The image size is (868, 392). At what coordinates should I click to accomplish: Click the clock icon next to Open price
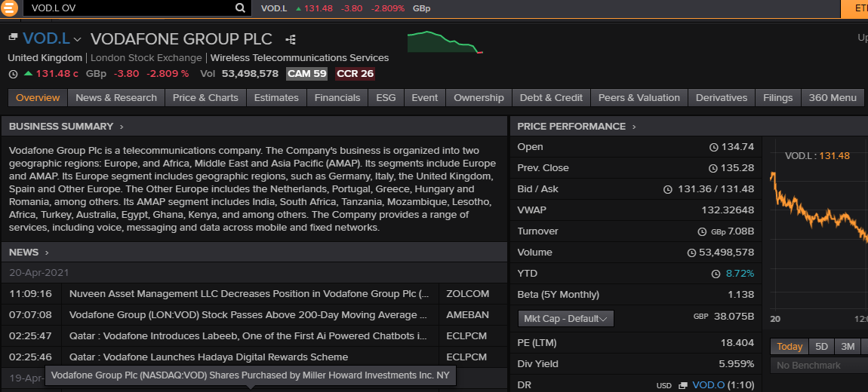point(713,147)
